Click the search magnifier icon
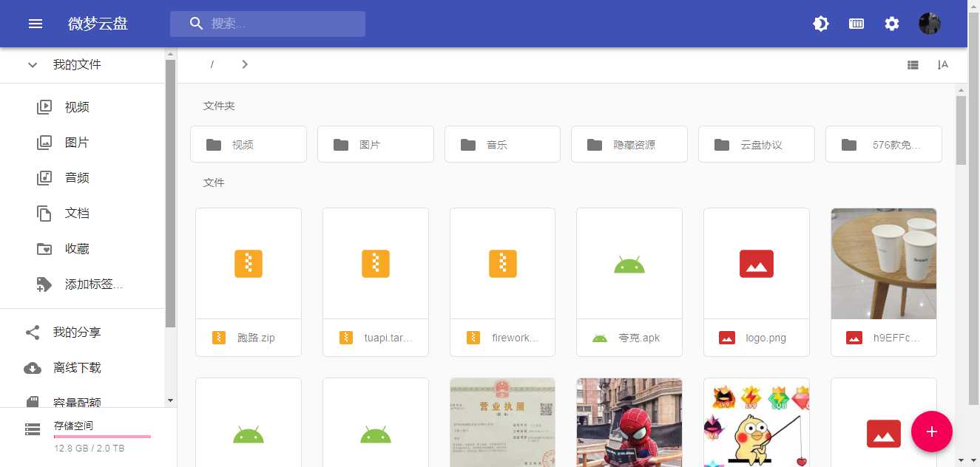This screenshot has height=467, width=980. point(196,24)
